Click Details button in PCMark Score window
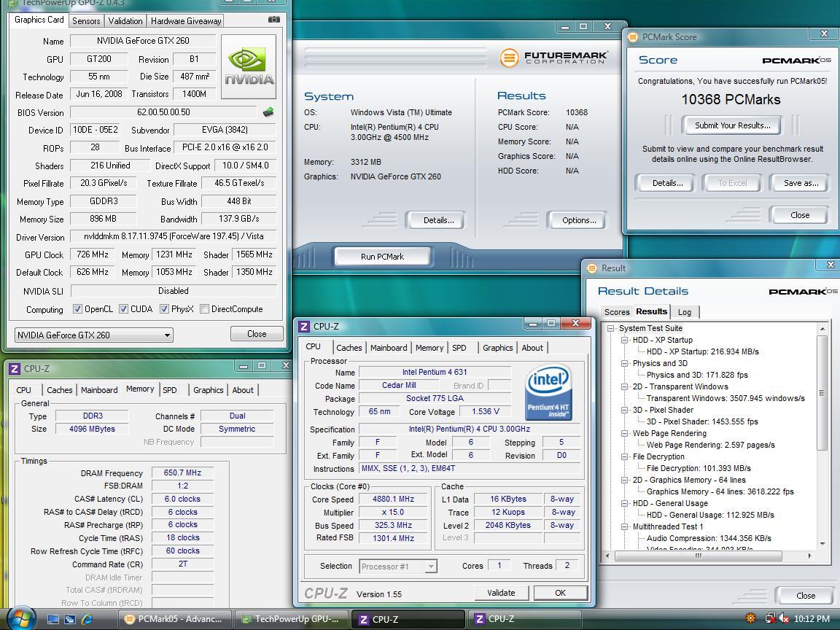Image resolution: width=840 pixels, height=630 pixels. pos(667,183)
